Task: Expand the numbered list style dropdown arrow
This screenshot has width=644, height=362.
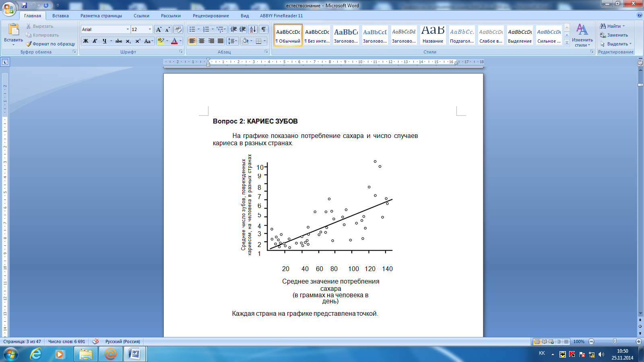Action: point(213,29)
